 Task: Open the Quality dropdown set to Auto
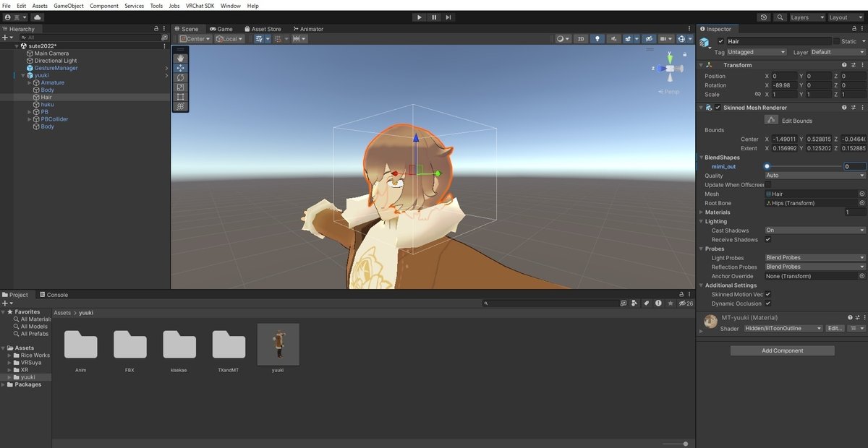pyautogui.click(x=814, y=176)
